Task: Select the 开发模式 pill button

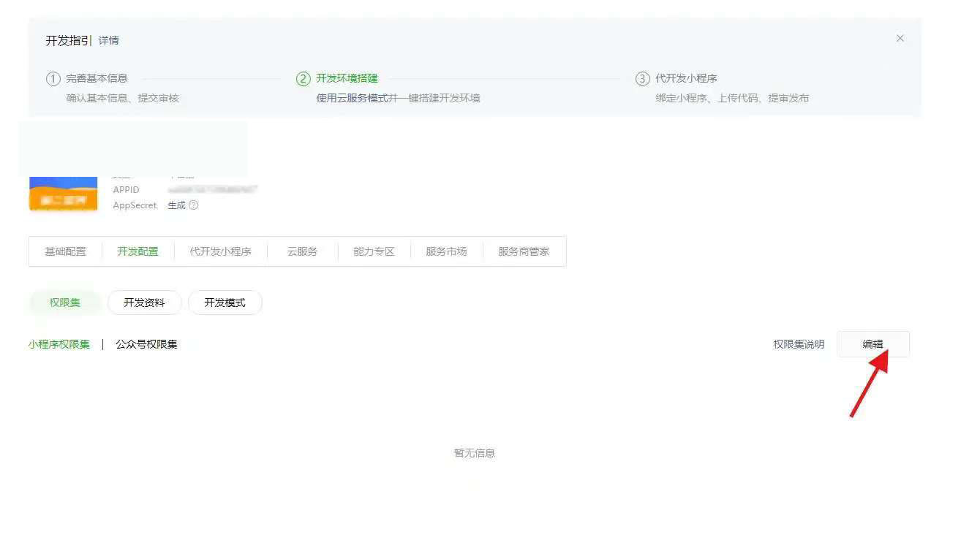Action: 225,303
